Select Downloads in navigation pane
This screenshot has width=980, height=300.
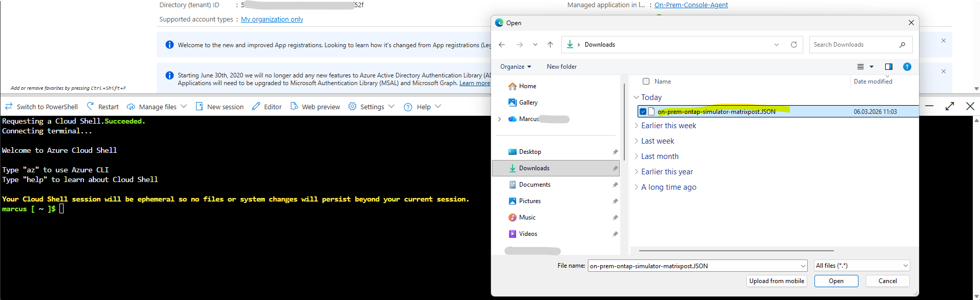[x=556, y=168]
